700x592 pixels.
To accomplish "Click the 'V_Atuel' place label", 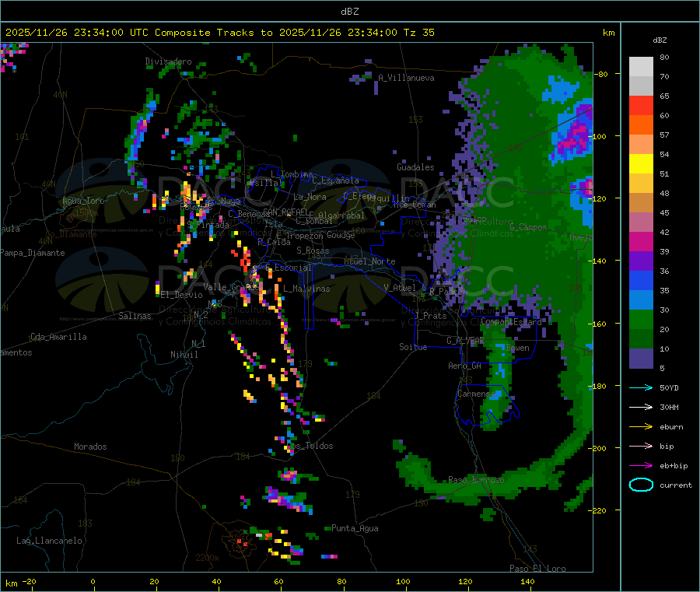I will point(400,288).
